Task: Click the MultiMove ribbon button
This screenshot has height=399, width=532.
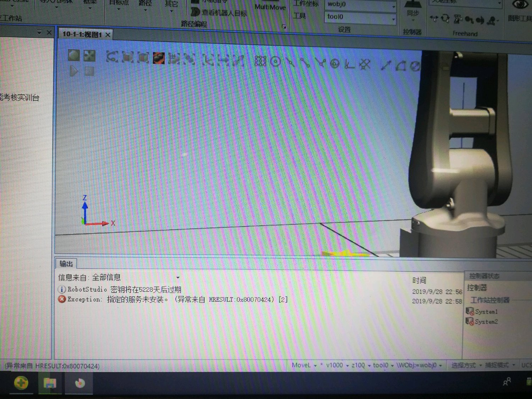Action: [x=270, y=7]
